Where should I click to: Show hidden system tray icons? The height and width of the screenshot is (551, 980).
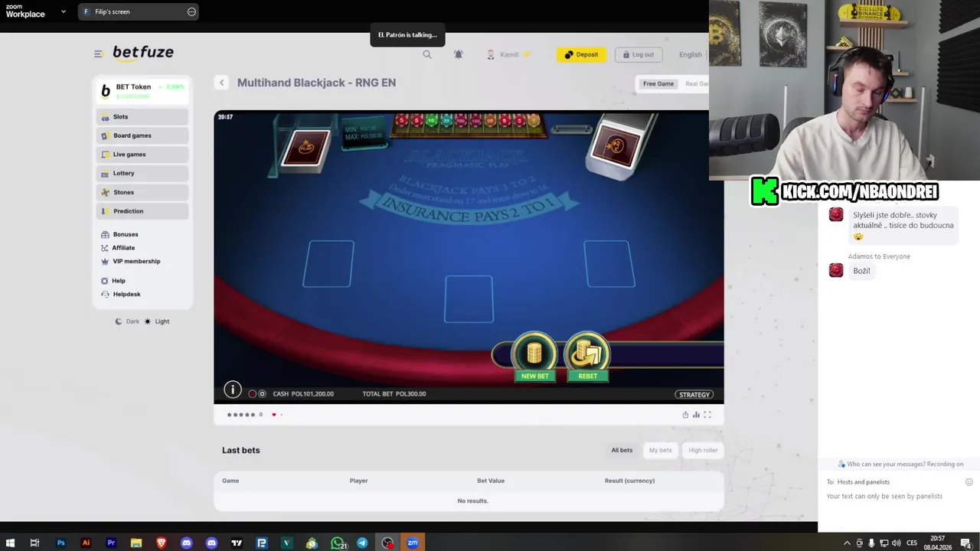point(847,543)
